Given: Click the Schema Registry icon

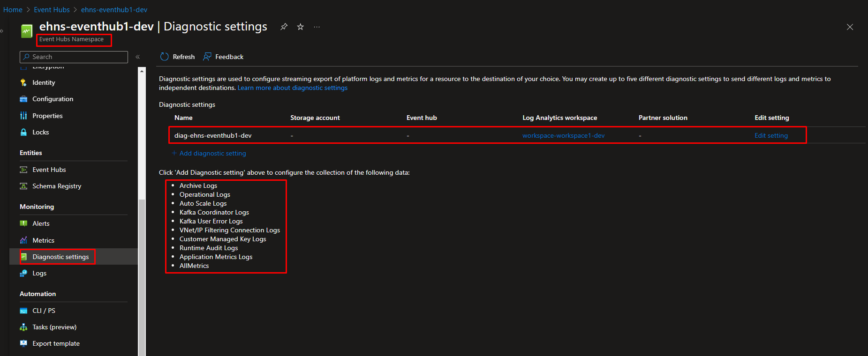Looking at the screenshot, I should [x=23, y=186].
